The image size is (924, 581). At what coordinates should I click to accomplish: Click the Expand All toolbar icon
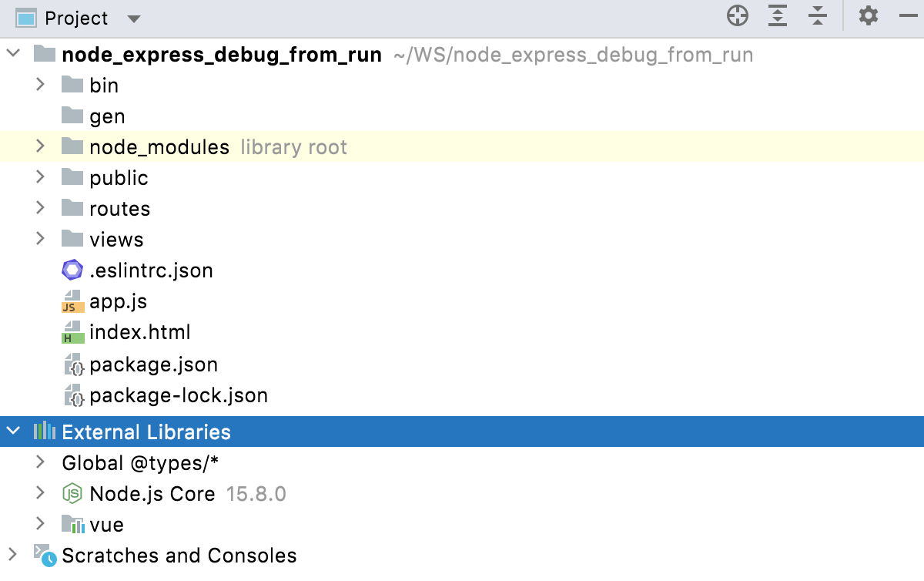777,15
